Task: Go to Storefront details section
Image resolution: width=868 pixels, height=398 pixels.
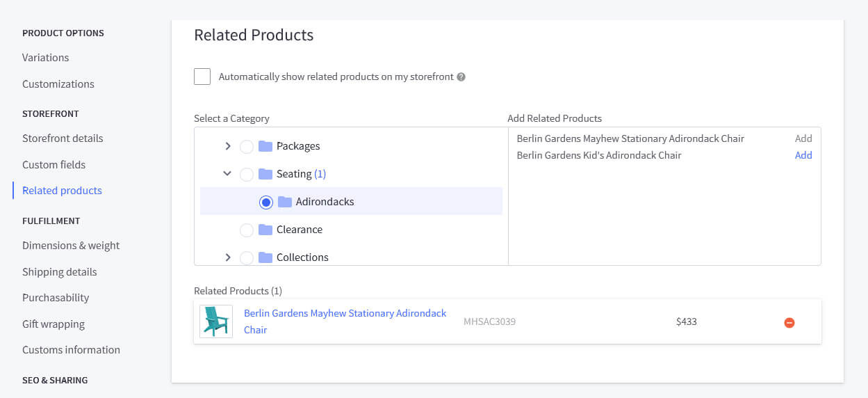Action: pos(63,138)
